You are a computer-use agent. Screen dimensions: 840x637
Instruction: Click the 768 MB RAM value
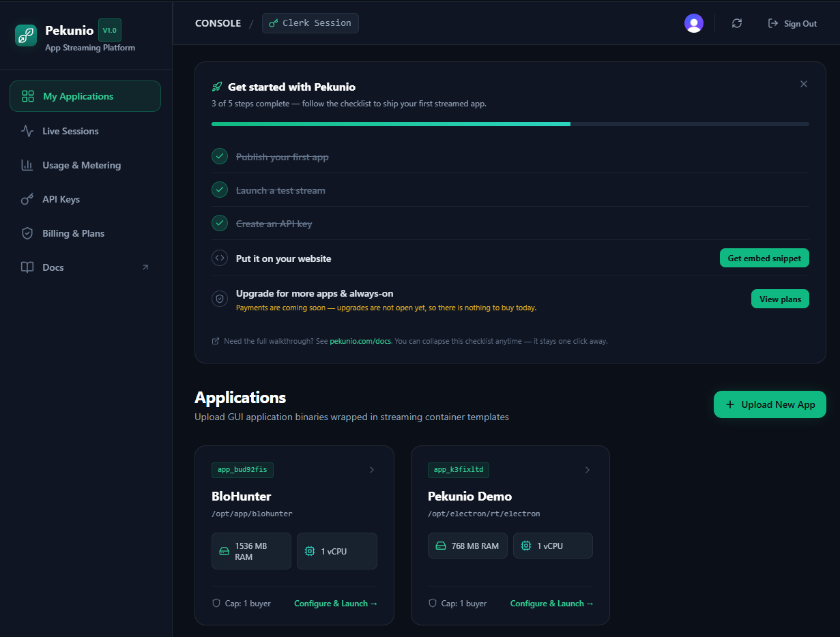[x=475, y=546]
